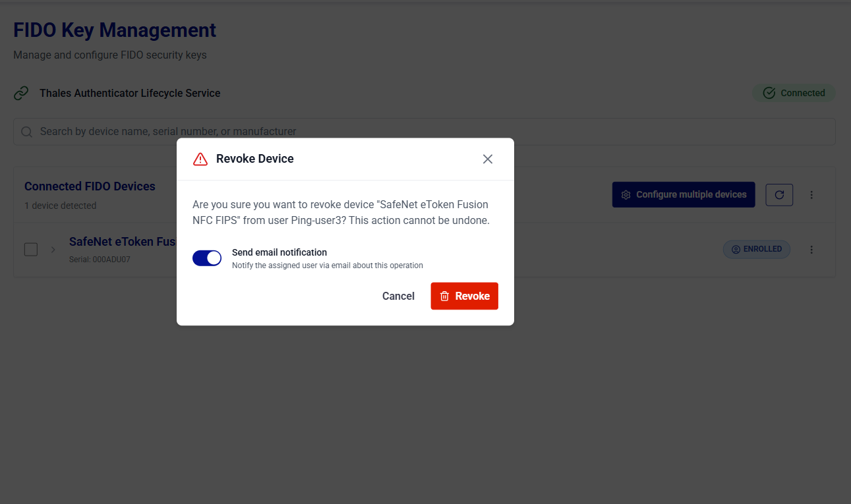Focus the device search field
The width and height of the screenshot is (851, 504).
click(425, 132)
